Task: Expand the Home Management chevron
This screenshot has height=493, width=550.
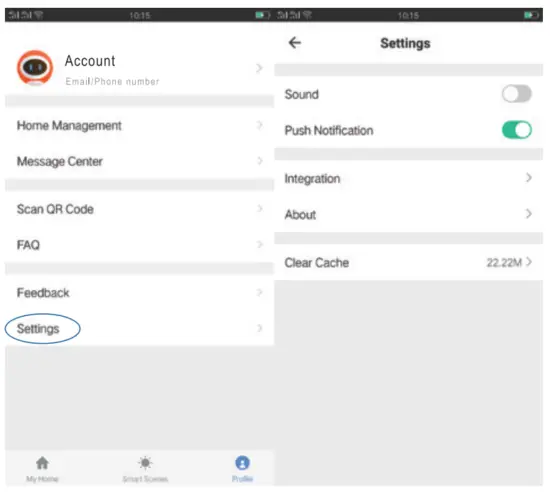Action: pyautogui.click(x=260, y=125)
